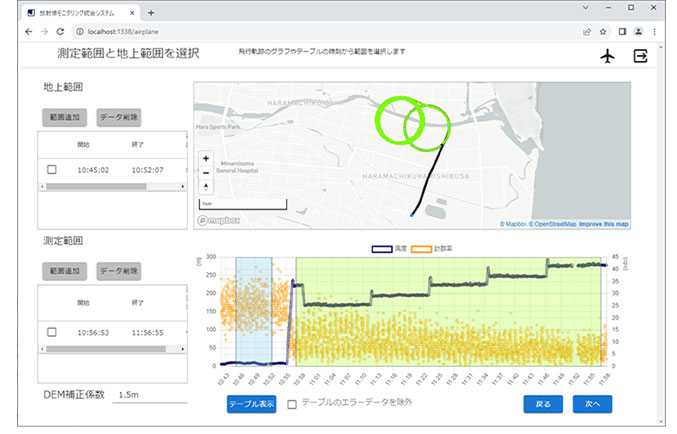Open the browser profile avatar icon
The image size is (677, 434).
point(638,32)
